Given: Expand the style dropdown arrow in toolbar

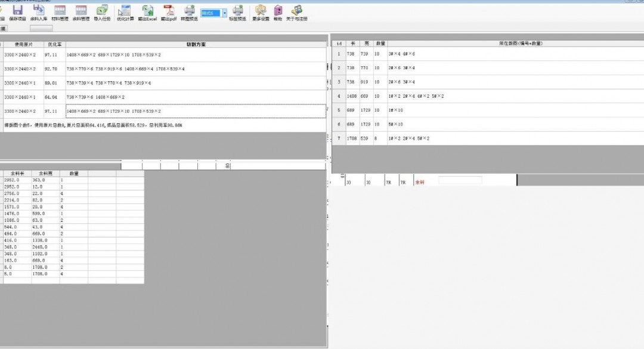Looking at the screenshot, I should pyautogui.click(x=225, y=13).
